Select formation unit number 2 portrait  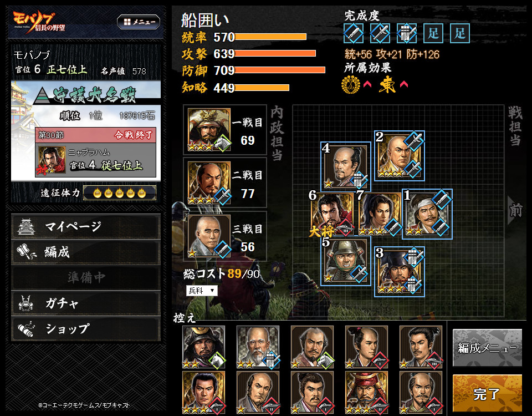click(400, 155)
